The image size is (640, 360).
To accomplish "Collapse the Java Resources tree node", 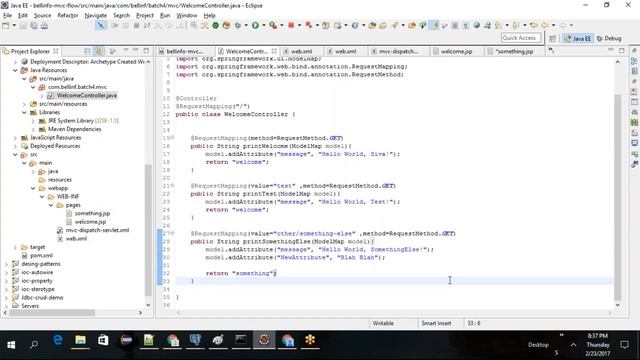I will (16, 70).
